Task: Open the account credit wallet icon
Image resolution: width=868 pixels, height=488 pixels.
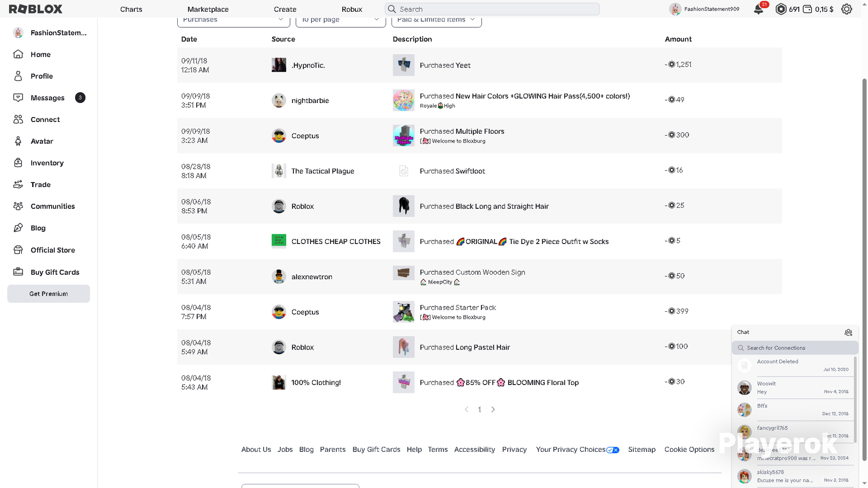Action: tap(807, 9)
